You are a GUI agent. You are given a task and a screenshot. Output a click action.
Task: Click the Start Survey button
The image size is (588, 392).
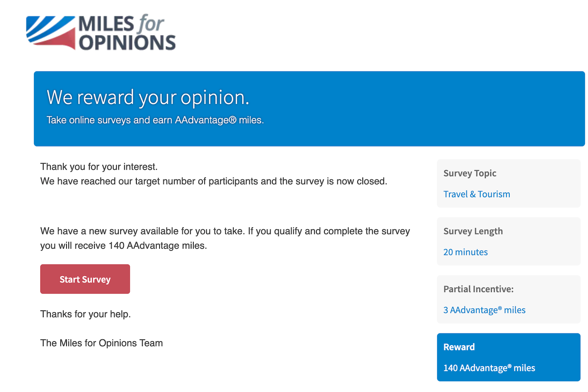[x=85, y=279]
